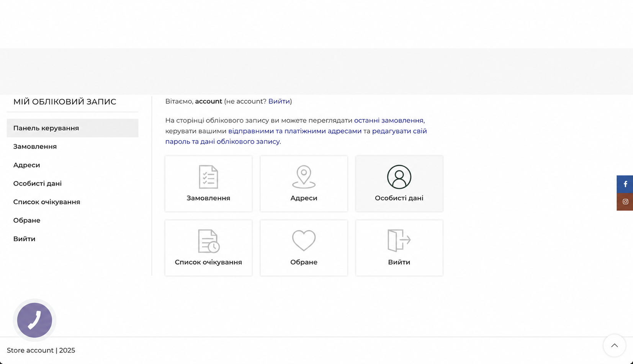Open Адреси in sidebar menu
633x364 pixels.
pyautogui.click(x=72, y=165)
